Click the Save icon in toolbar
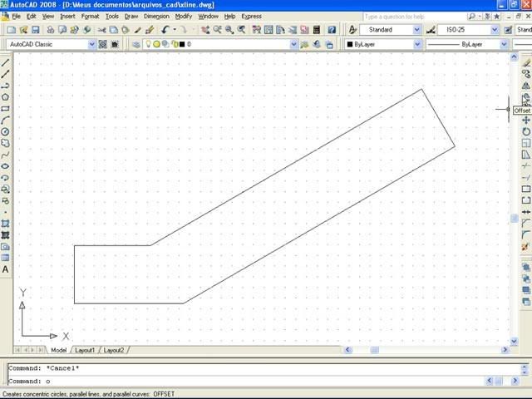This screenshot has width=532, height=399. (35, 30)
